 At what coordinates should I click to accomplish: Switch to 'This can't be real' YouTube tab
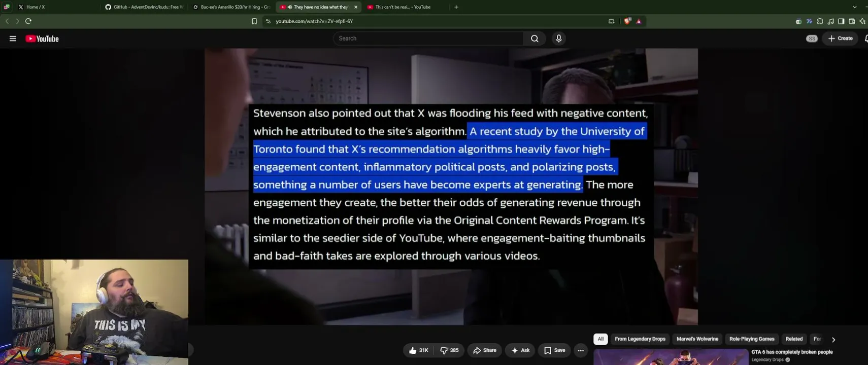[x=406, y=7]
